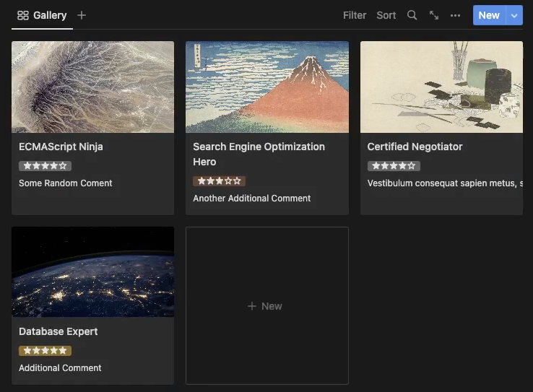The image size is (533, 392).
Task: Open the ECMAScript Ninja card title
Action: (x=61, y=147)
